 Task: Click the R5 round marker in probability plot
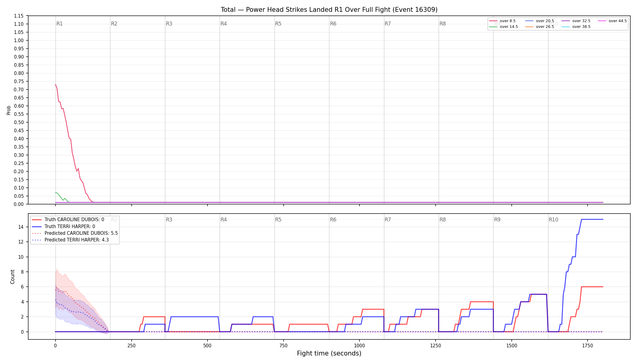[278, 24]
